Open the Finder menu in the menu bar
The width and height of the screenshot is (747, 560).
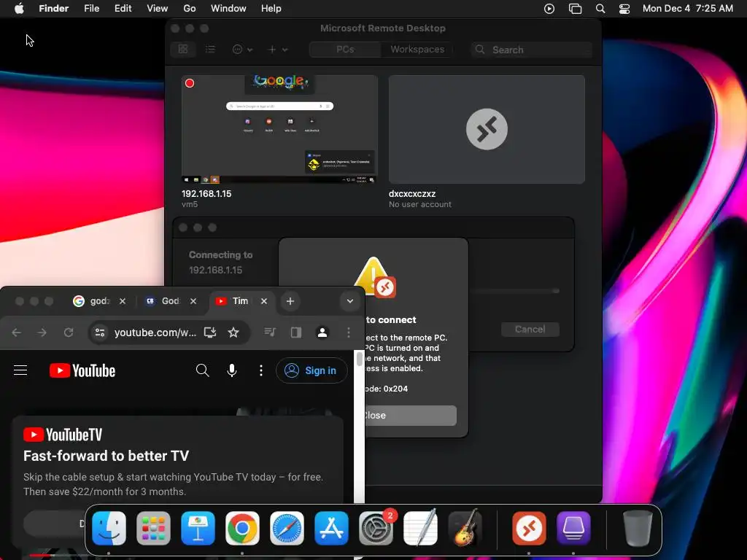click(x=54, y=9)
